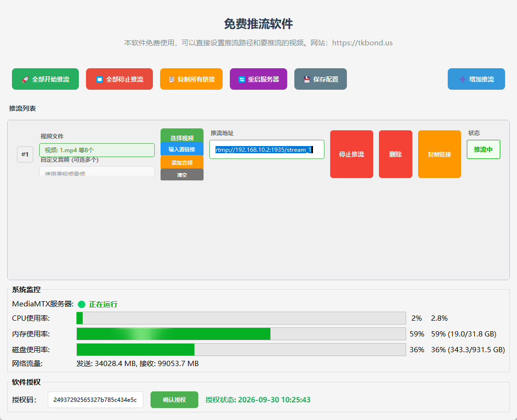Click the 选择视频 button
This screenshot has height=420, width=517.
[182, 136]
